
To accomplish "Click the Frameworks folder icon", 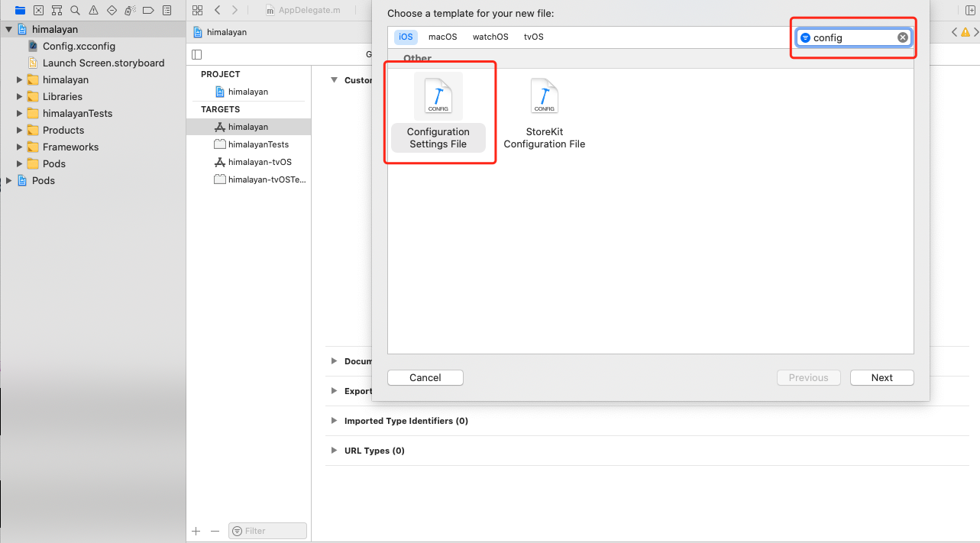I will click(x=33, y=147).
